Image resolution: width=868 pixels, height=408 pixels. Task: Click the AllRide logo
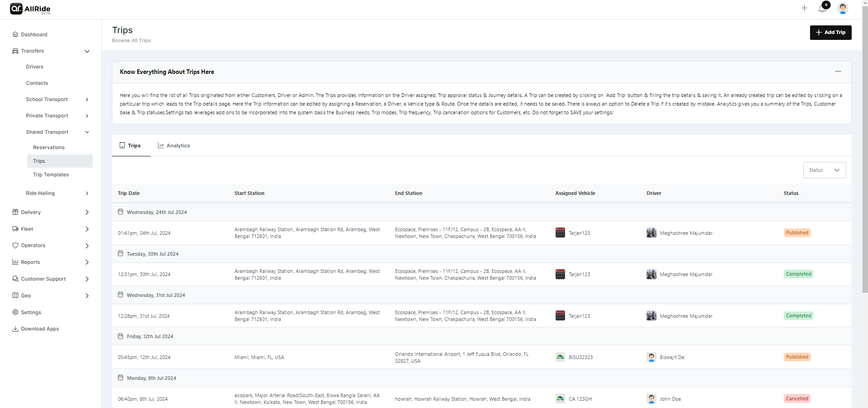pyautogui.click(x=30, y=9)
